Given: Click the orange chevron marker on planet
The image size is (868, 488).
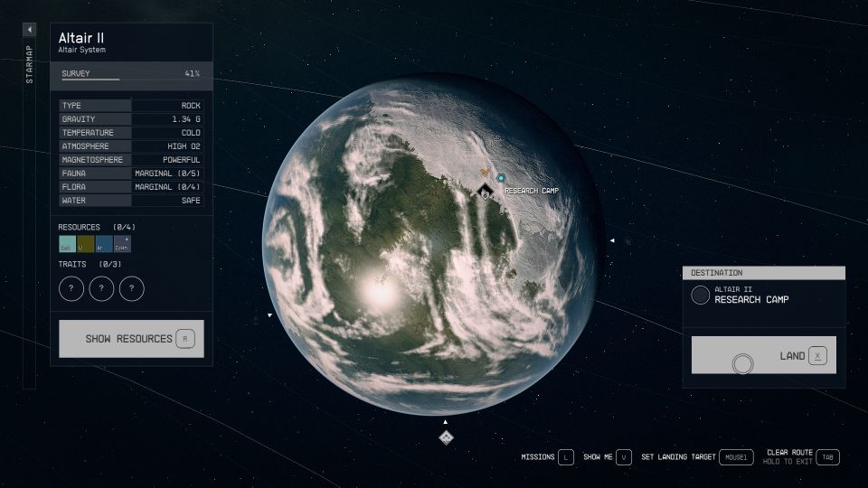Looking at the screenshot, I should [x=485, y=172].
